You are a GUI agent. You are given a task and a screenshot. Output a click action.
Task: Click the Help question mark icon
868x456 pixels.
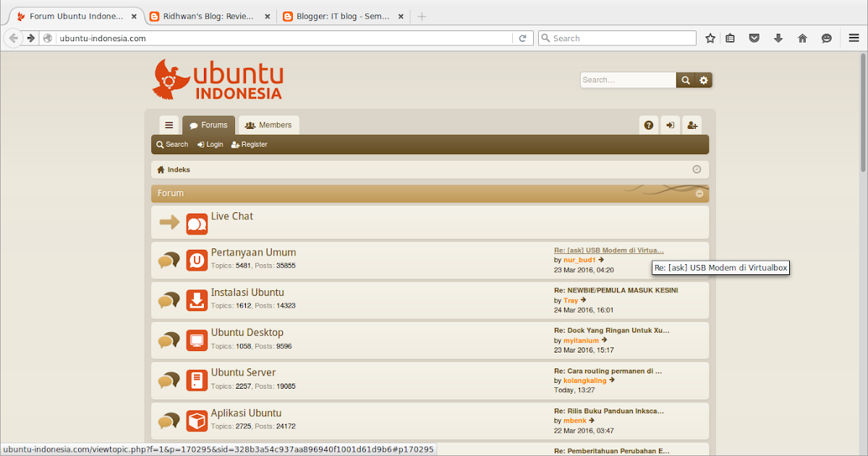click(x=648, y=124)
